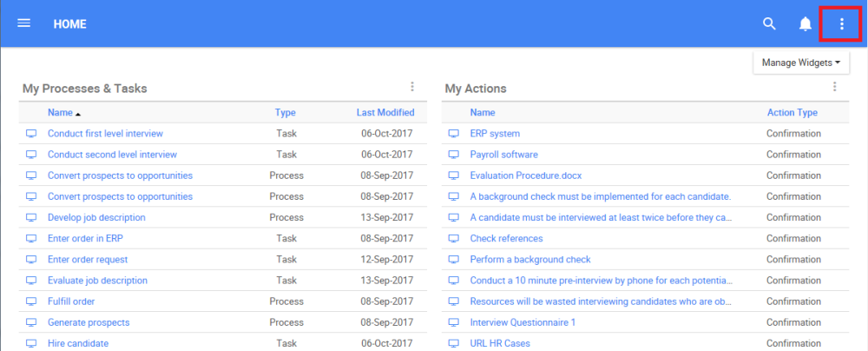The height and width of the screenshot is (351, 868).
Task: Open My Actions widget options menu
Action: pyautogui.click(x=835, y=87)
